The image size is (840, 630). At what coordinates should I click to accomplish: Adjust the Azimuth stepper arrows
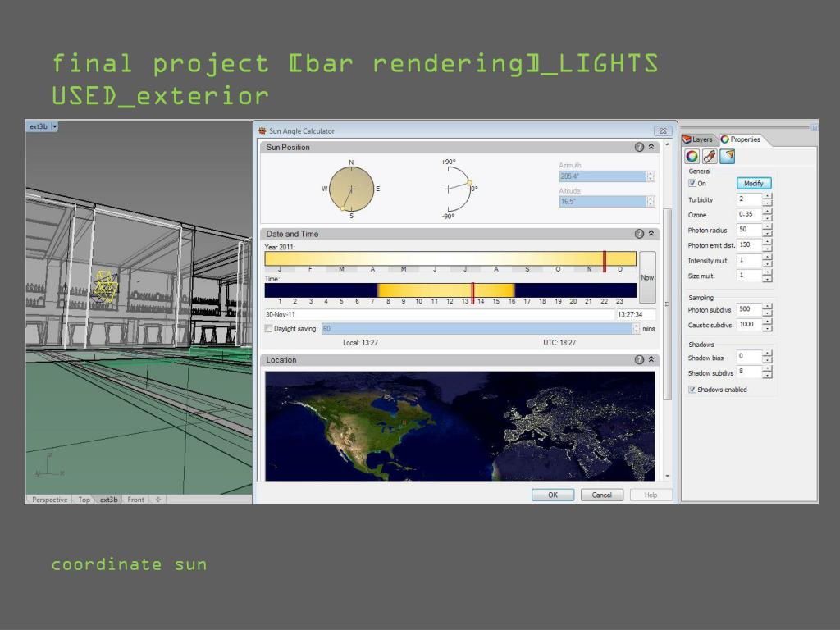(651, 176)
